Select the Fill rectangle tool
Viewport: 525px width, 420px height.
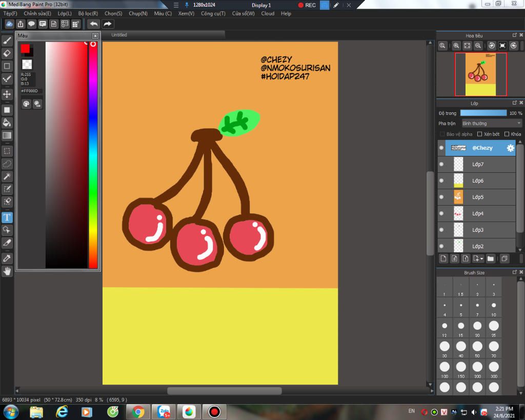coord(7,110)
